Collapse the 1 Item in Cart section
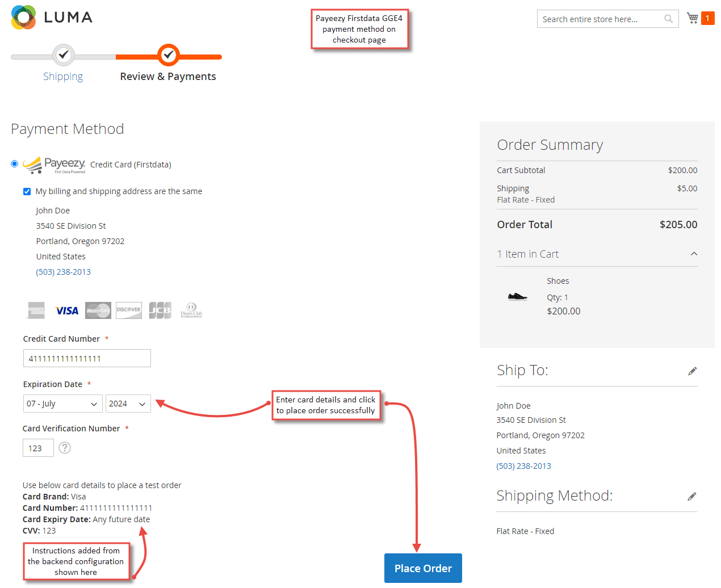 click(x=693, y=254)
